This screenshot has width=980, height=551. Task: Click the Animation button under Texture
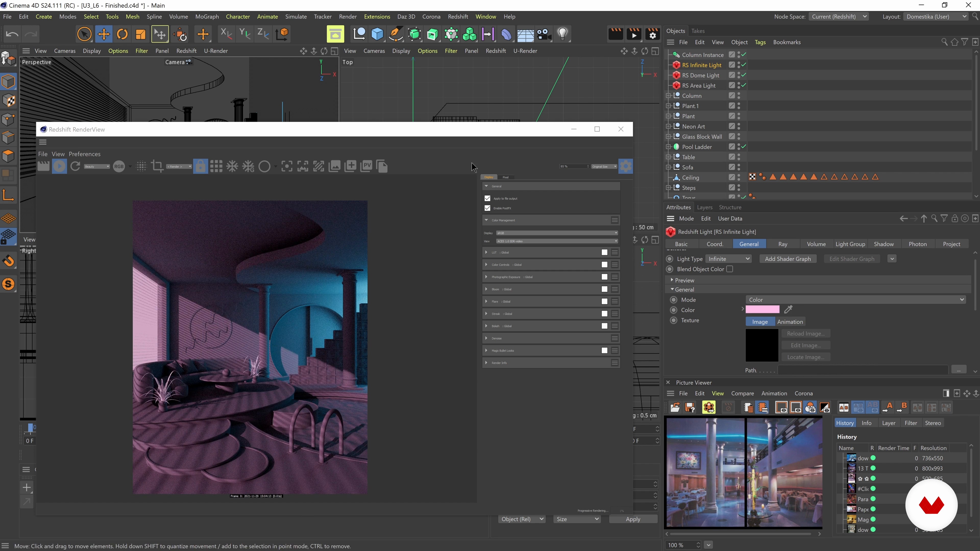coord(790,322)
